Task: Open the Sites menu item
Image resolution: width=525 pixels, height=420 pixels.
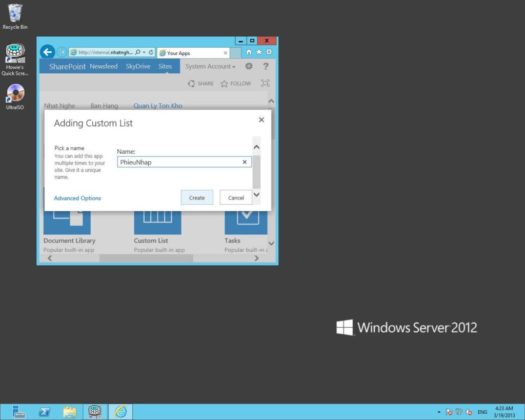Action: tap(165, 66)
